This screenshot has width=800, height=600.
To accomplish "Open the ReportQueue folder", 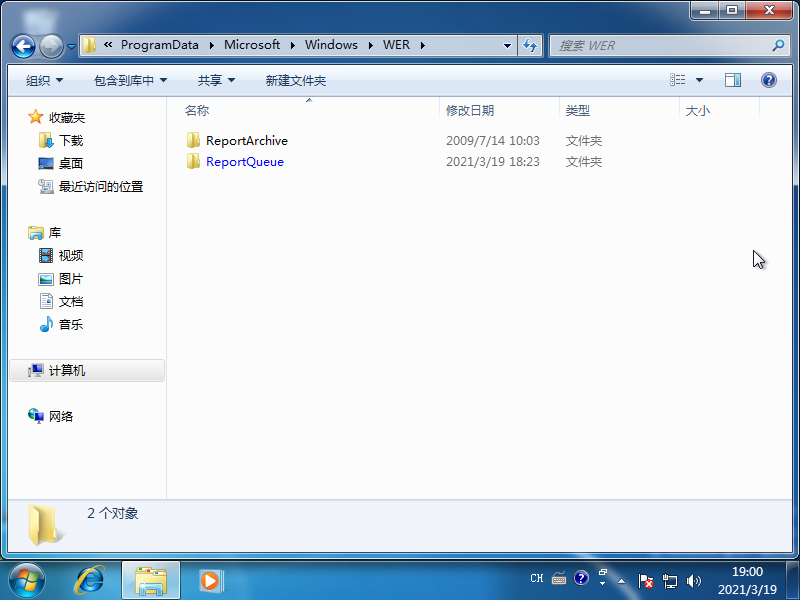I will tap(244, 161).
